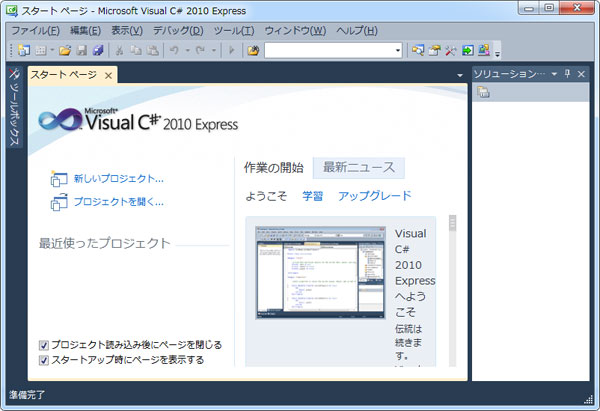Click the Cut scissors icon
Screen dimensions: 600x411
tap(119, 50)
